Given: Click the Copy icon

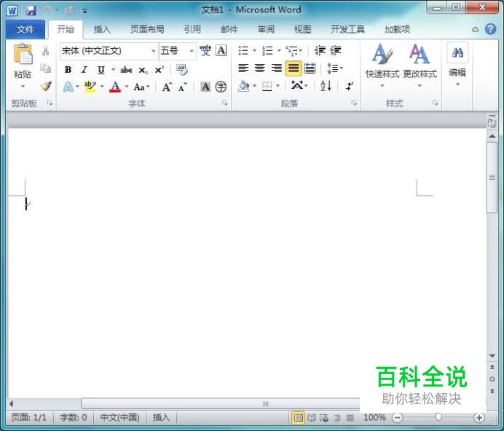Looking at the screenshot, I should pos(46,68).
